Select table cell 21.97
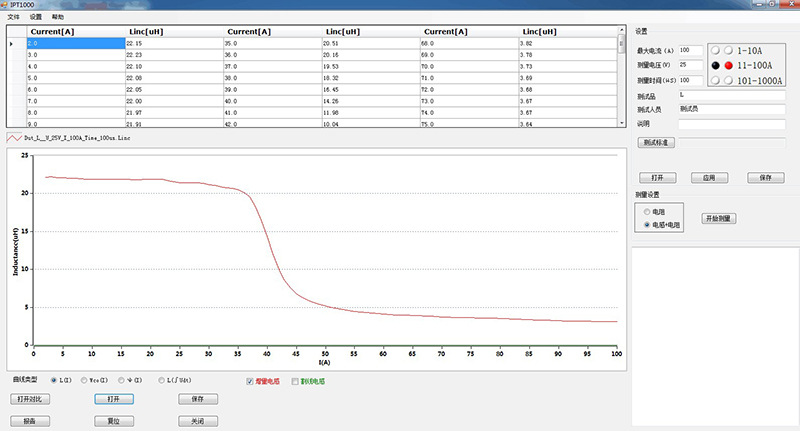 click(174, 113)
